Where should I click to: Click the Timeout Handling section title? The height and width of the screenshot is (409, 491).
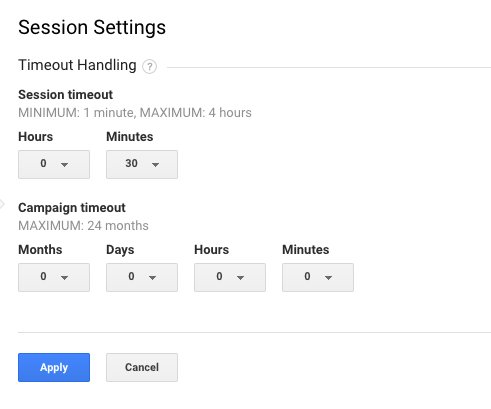[77, 65]
